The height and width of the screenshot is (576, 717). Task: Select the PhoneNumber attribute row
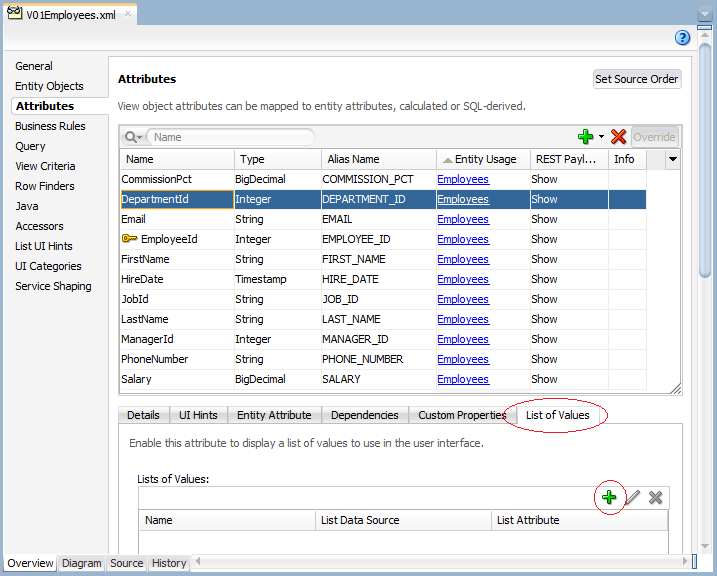coord(383,359)
